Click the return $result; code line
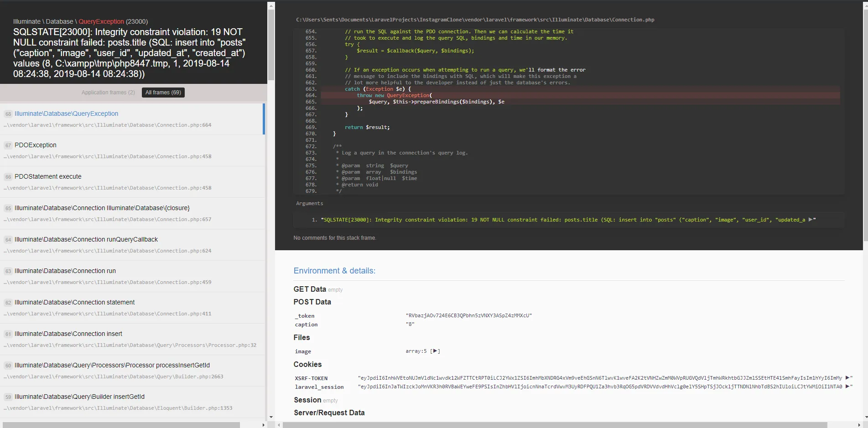Viewport: 868px width, 428px height. tap(367, 127)
